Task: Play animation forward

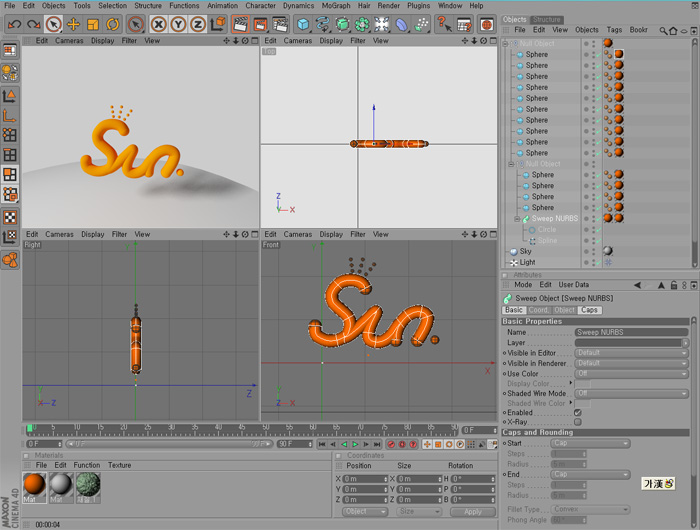Action: tap(355, 444)
